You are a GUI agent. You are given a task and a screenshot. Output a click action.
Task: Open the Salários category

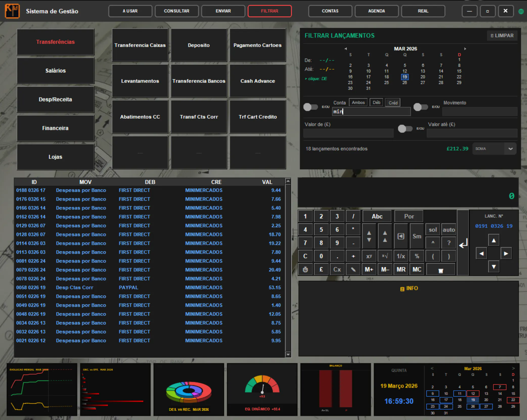56,71
